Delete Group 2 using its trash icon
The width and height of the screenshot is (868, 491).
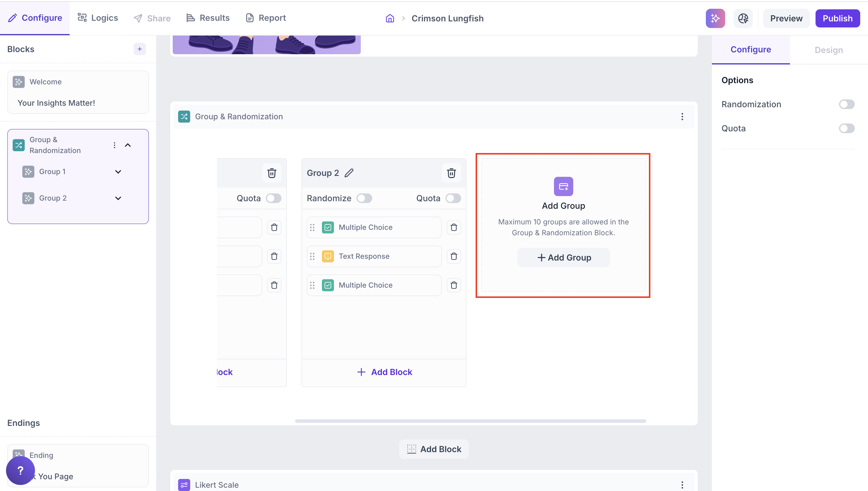[x=451, y=173]
